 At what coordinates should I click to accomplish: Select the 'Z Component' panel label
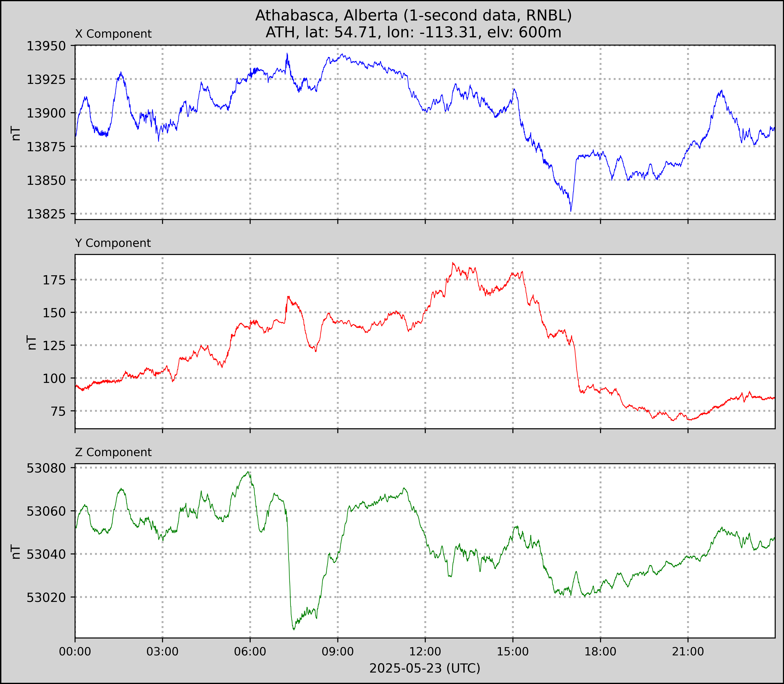tap(113, 452)
